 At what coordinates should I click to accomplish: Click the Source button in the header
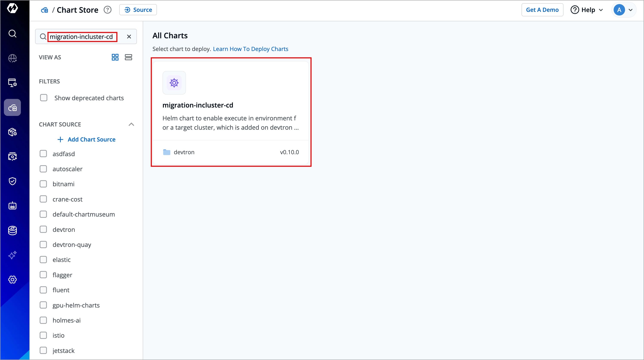pos(138,10)
